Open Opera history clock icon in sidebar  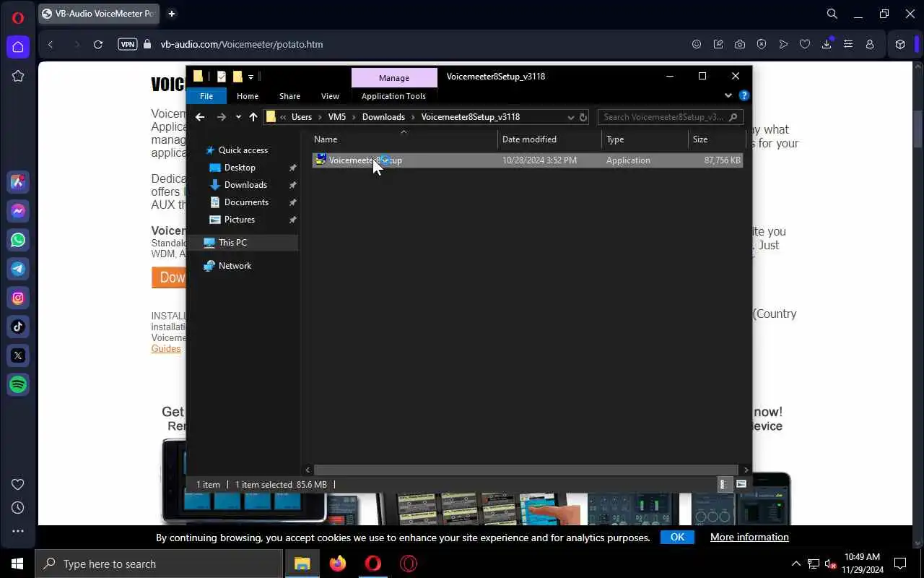pos(18,507)
